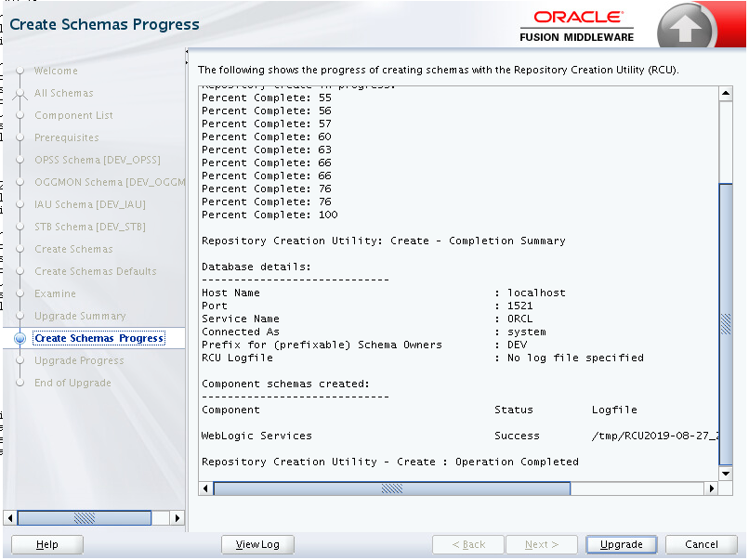Click the 'Percent Complete: 100' line
This screenshot has height=560, width=749.
coord(269,215)
